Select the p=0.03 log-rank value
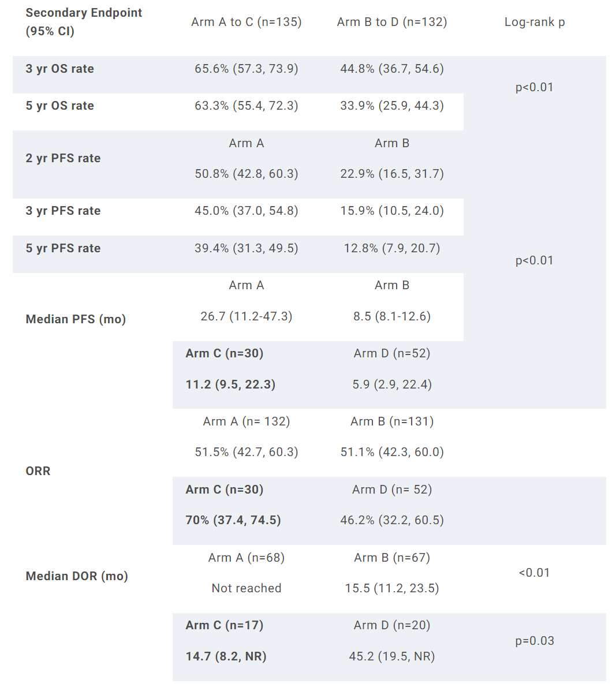This screenshot has height=691, width=616. point(535,641)
